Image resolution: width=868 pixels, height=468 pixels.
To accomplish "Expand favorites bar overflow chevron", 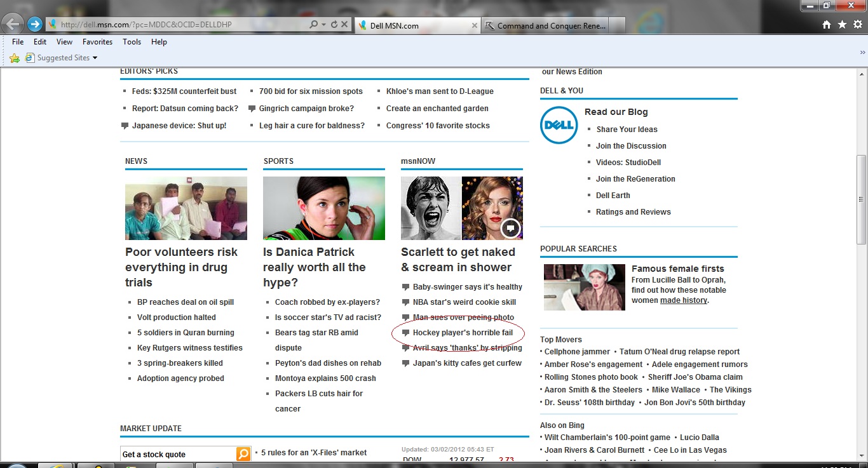I will [x=862, y=52].
